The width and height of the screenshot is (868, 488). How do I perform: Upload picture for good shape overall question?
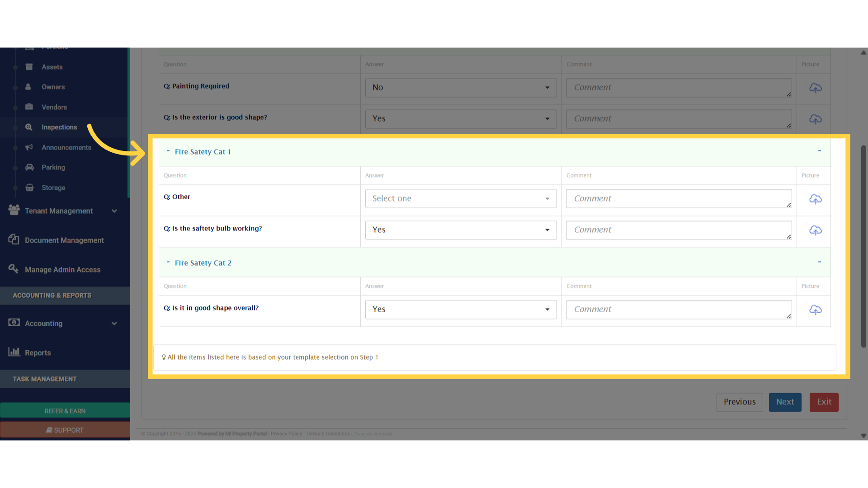pos(815,310)
